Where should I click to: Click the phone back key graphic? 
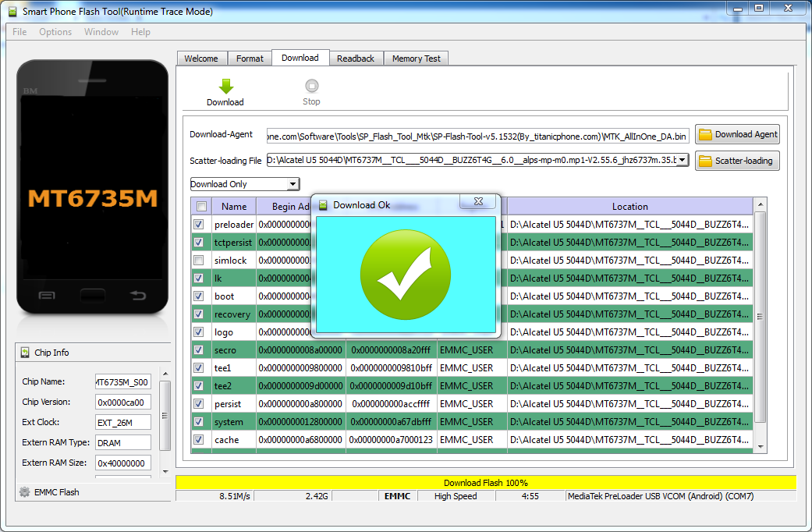pyautogui.click(x=138, y=296)
